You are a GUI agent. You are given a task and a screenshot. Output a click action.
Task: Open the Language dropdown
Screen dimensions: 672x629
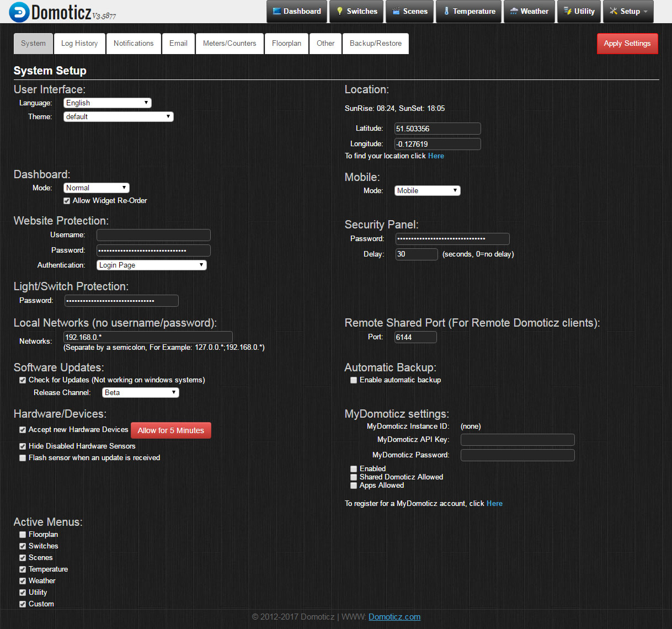tap(107, 103)
